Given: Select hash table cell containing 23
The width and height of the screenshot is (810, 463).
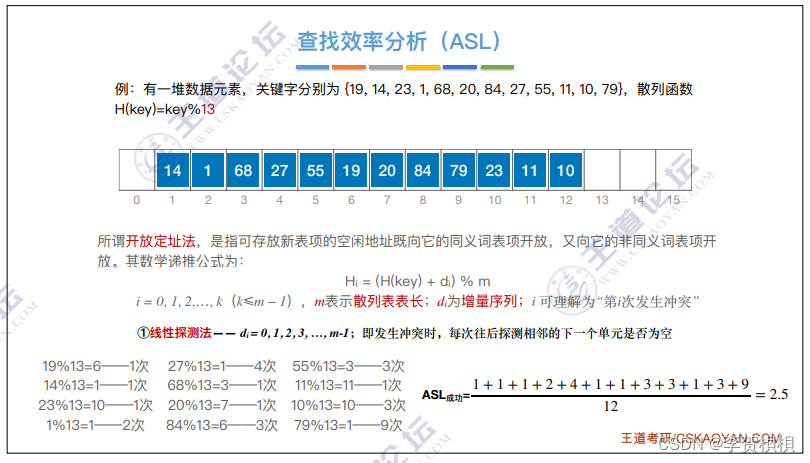Looking at the screenshot, I should [x=494, y=170].
